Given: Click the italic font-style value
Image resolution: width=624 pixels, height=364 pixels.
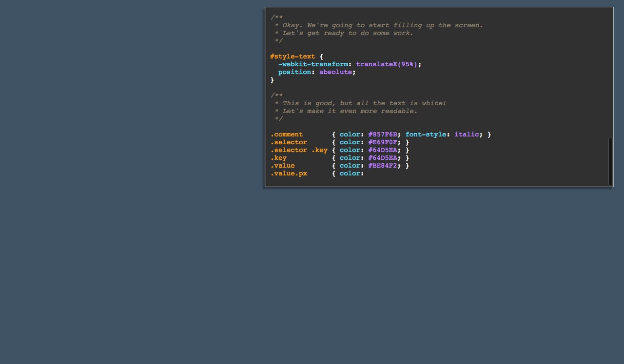Looking at the screenshot, I should click(x=466, y=134).
